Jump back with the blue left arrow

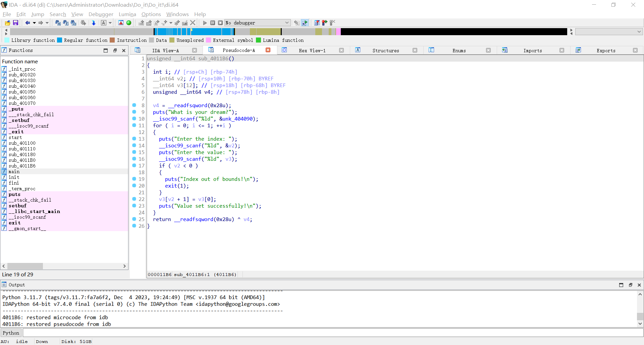click(28, 23)
